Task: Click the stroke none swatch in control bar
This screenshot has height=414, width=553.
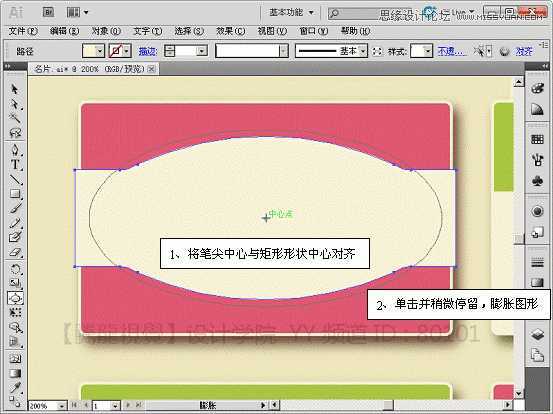Action: point(115,51)
